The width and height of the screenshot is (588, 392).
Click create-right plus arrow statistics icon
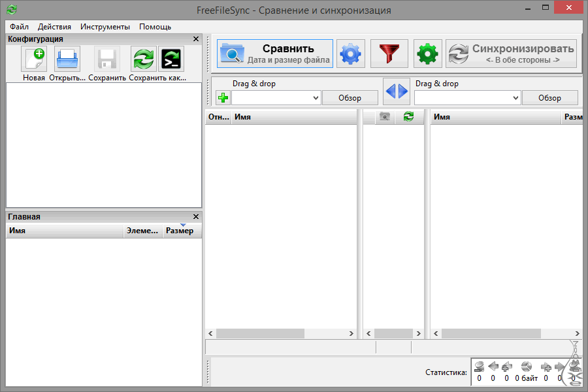[546, 367]
